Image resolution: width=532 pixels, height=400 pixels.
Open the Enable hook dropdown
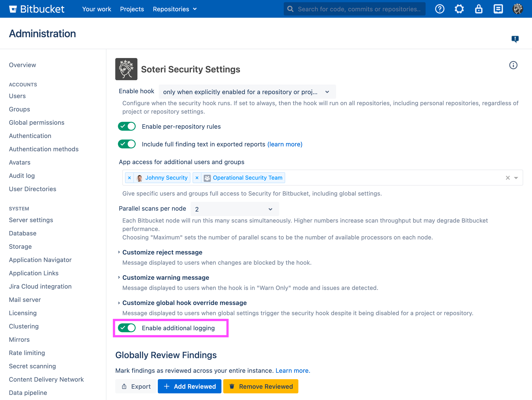[247, 92]
